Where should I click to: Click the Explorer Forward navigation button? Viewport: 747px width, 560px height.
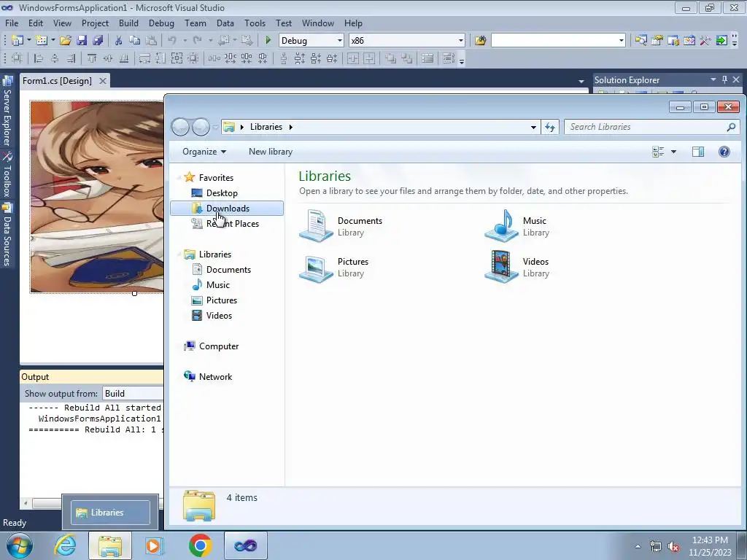pos(201,127)
